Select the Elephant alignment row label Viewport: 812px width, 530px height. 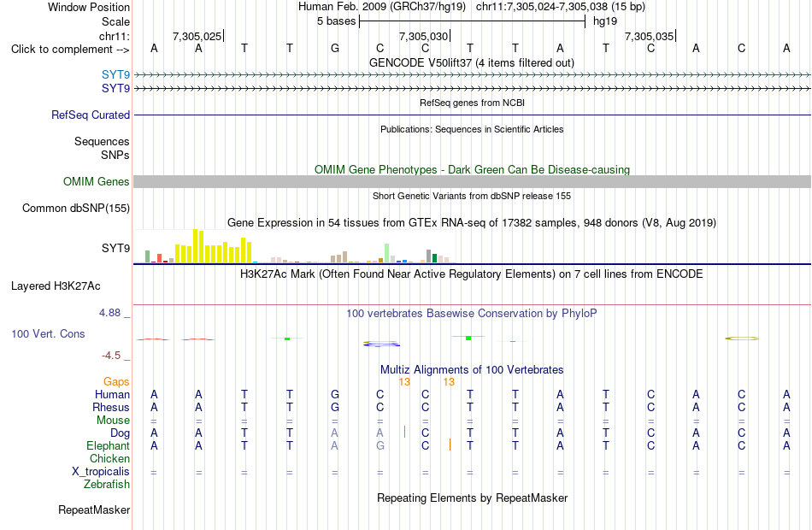[x=109, y=446]
